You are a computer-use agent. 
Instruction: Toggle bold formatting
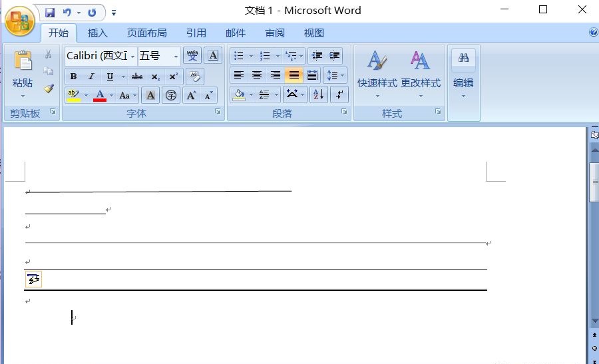coord(73,77)
